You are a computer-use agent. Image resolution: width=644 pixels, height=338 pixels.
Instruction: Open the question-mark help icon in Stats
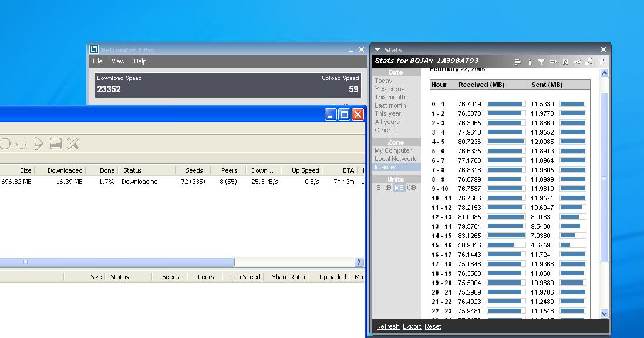tap(602, 62)
